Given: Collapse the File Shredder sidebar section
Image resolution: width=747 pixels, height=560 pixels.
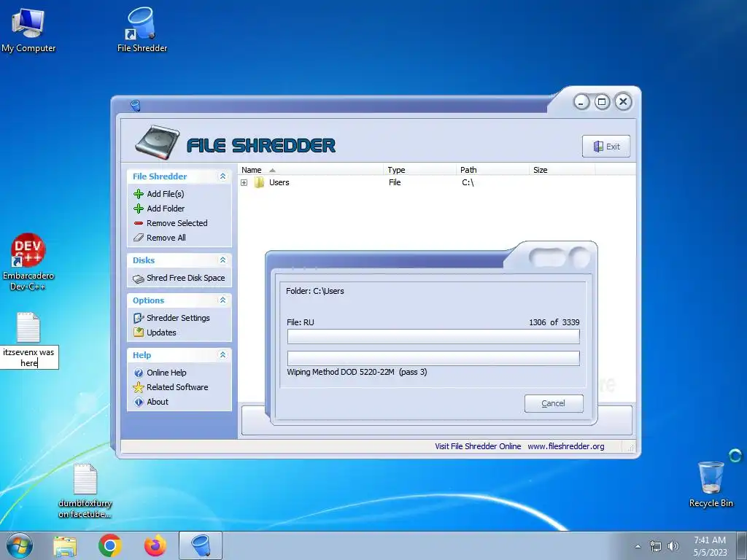Looking at the screenshot, I should pos(222,176).
